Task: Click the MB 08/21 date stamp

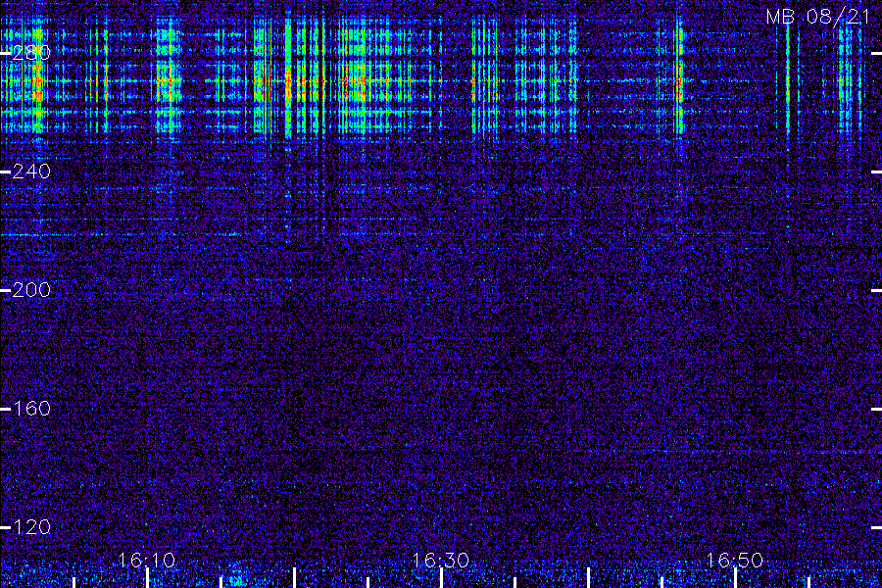Action: [818, 17]
